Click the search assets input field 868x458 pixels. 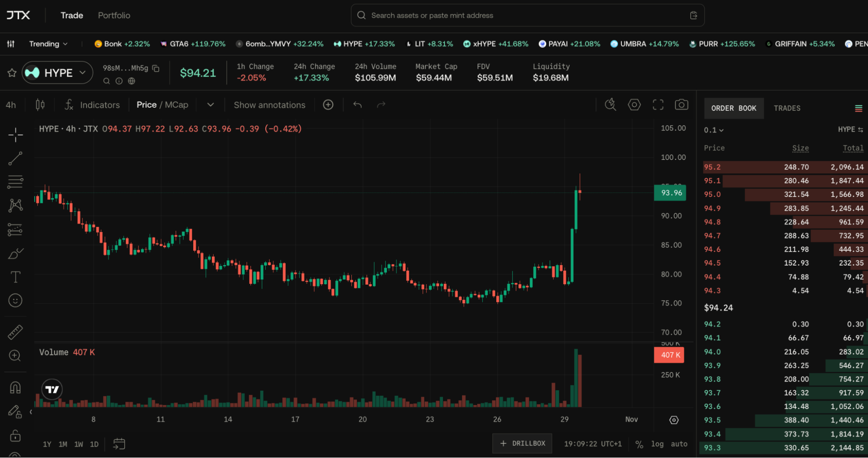(x=528, y=15)
